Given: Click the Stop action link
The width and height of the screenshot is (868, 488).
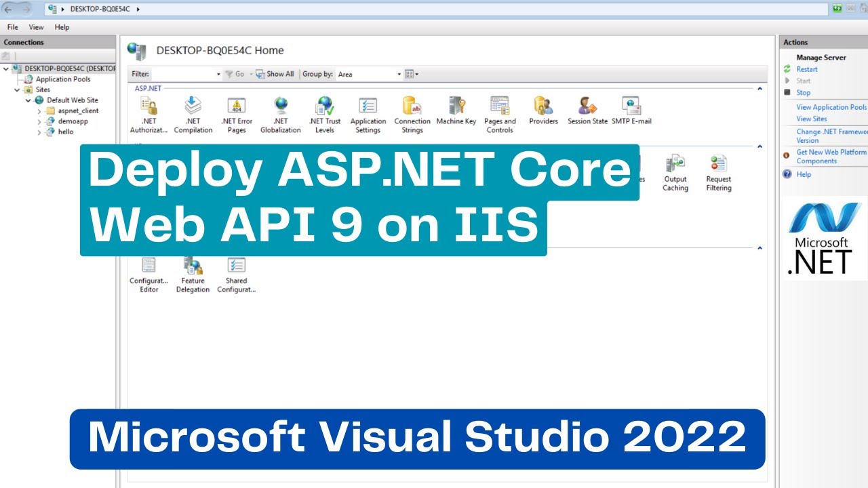Looking at the screenshot, I should pyautogui.click(x=803, y=92).
